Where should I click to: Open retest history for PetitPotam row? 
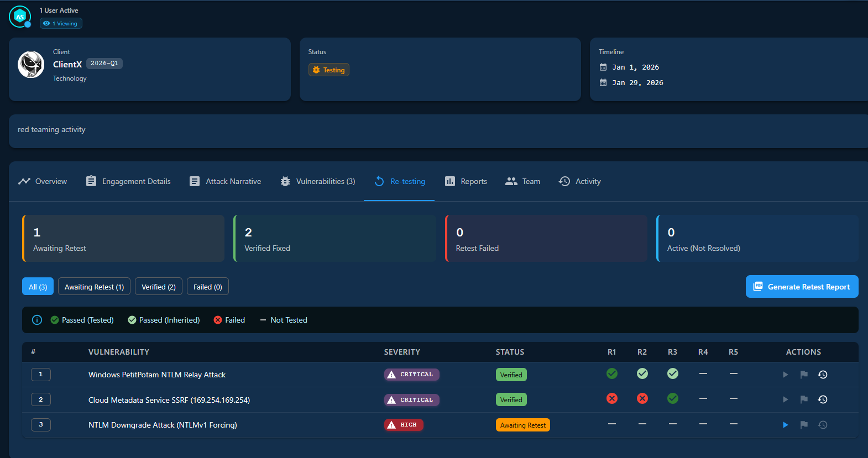(823, 375)
